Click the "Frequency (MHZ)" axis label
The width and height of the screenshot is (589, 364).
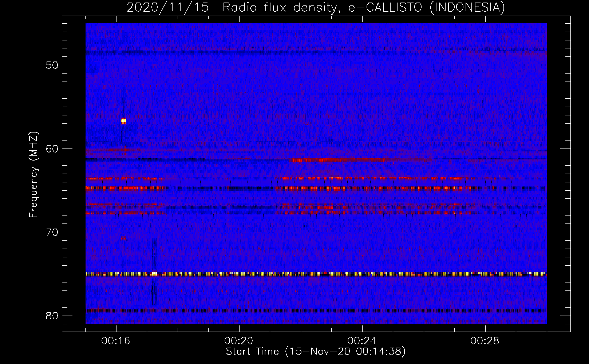[33, 175]
